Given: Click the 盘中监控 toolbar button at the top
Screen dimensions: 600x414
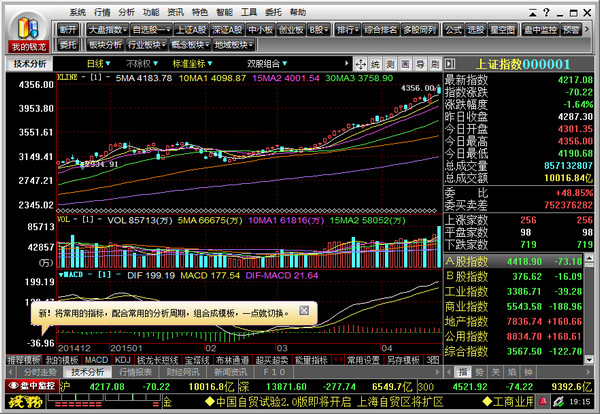Looking at the screenshot, I should pyautogui.click(x=540, y=29).
